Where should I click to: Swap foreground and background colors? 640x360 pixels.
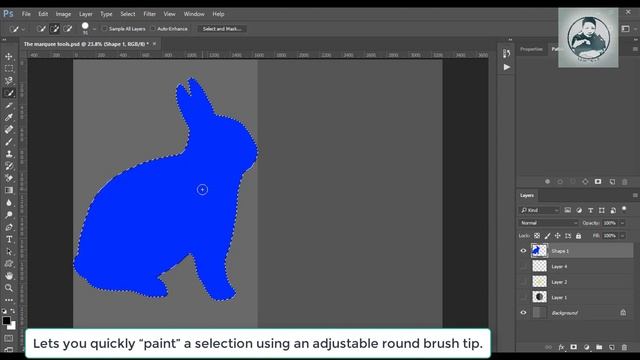click(x=13, y=311)
